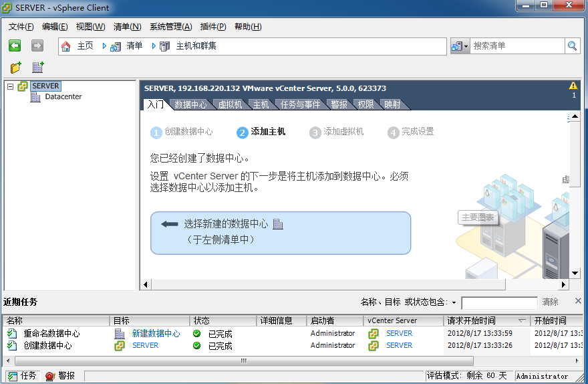Click the hosts and clusters icon in breadcrumb
This screenshot has width=588, height=384.
coord(164,47)
